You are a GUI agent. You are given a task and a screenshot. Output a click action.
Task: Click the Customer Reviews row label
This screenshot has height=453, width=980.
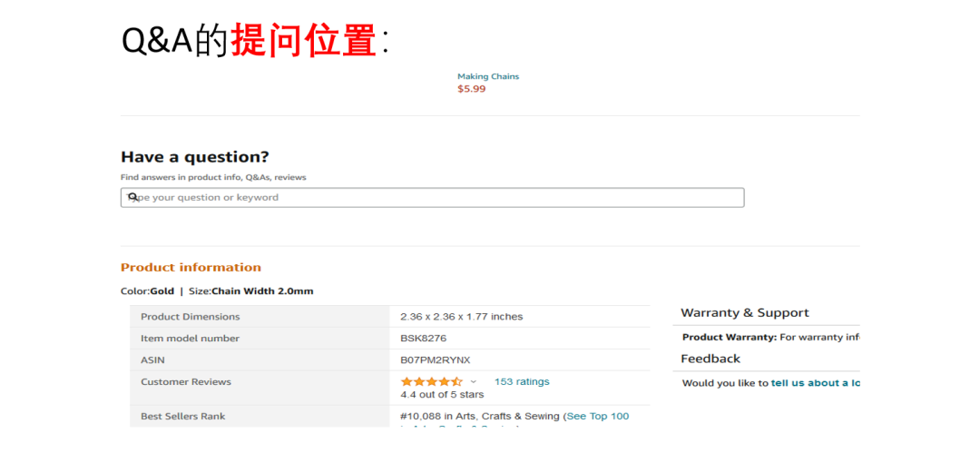pyautogui.click(x=186, y=382)
